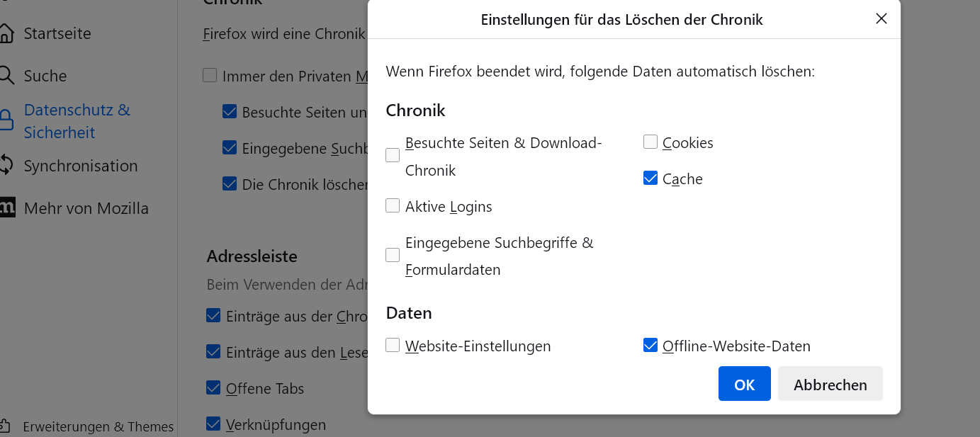This screenshot has height=437, width=980.
Task: Open the Startseite settings section
Action: (57, 33)
